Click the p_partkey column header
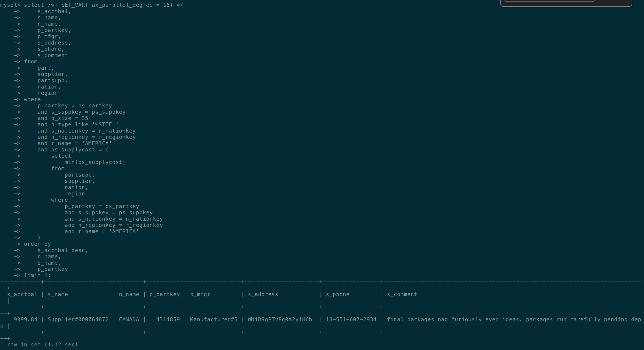 [x=164, y=294]
